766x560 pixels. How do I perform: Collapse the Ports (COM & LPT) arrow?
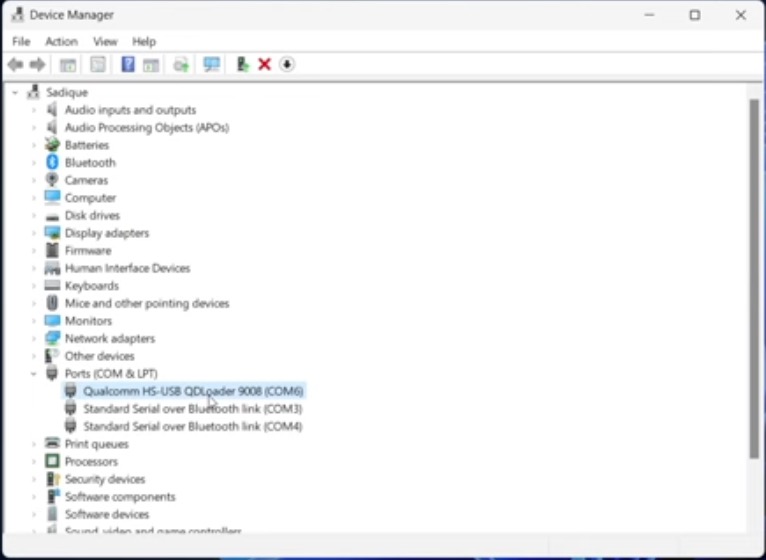click(x=34, y=374)
